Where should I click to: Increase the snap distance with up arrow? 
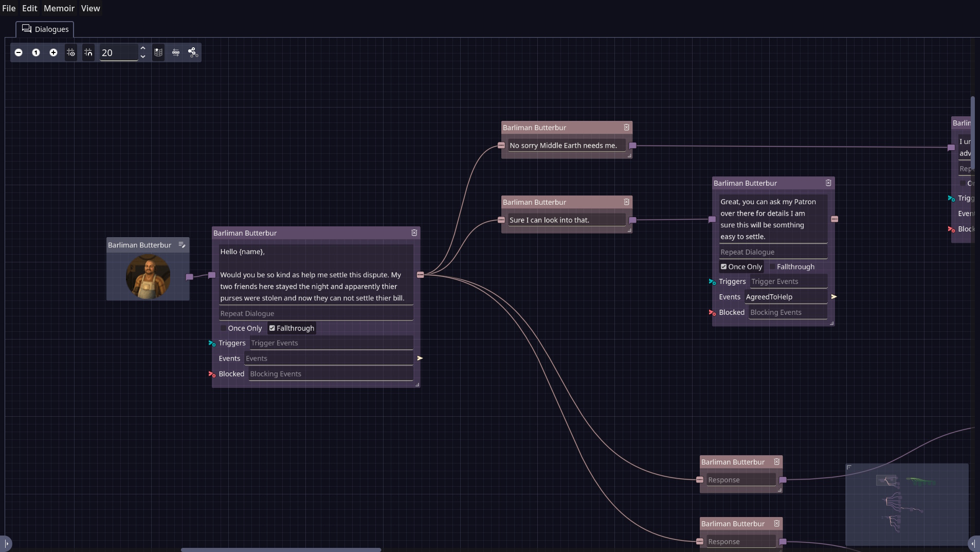(143, 48)
